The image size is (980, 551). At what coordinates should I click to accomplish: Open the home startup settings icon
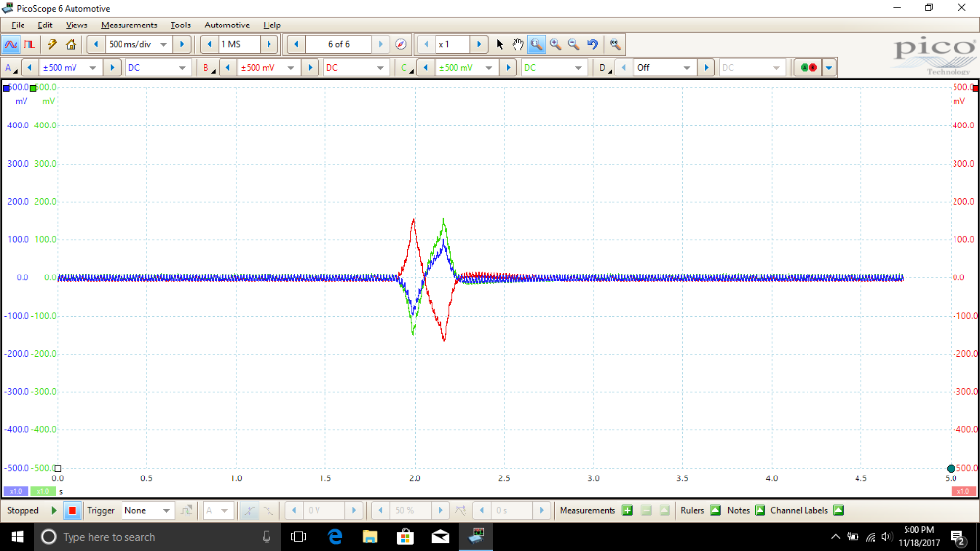71,44
